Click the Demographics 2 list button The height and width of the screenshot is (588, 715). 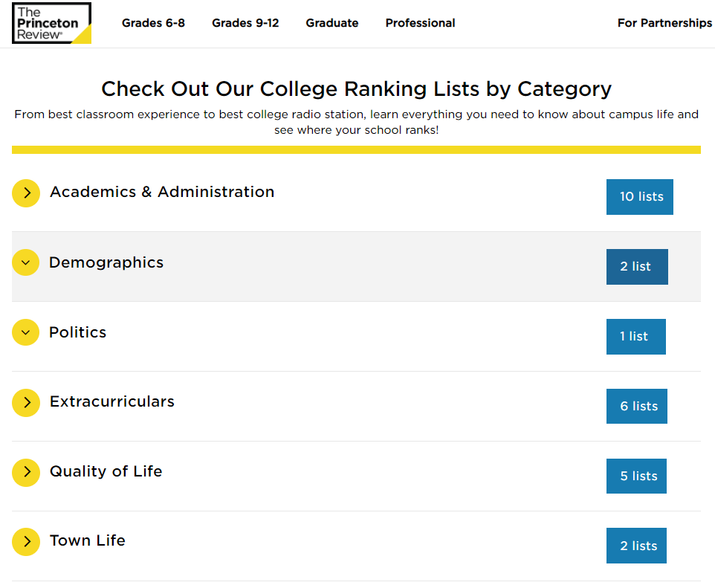point(637,267)
